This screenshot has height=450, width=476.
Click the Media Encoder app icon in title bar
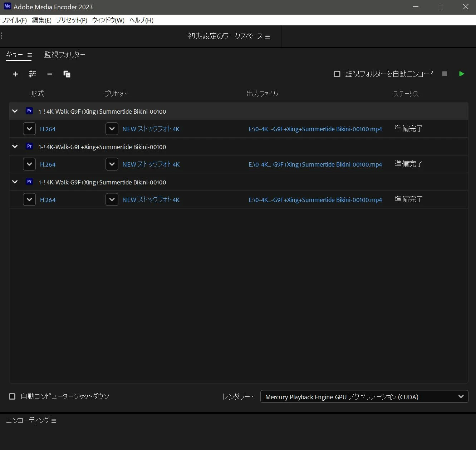(7, 6)
